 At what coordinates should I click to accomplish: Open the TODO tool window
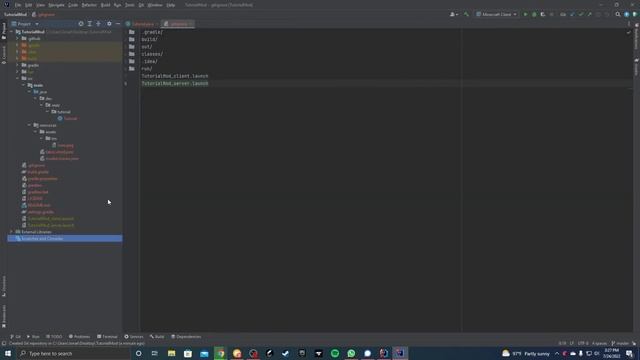click(x=54, y=336)
